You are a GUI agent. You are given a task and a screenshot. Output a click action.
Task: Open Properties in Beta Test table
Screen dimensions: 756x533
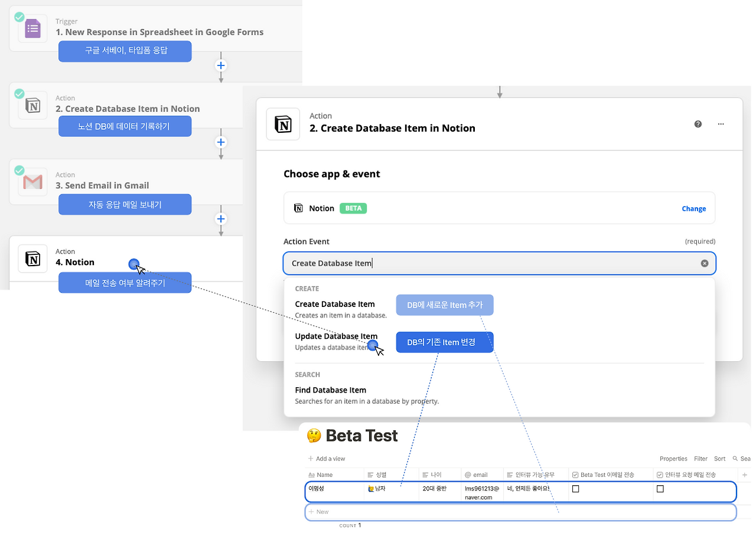pos(673,459)
